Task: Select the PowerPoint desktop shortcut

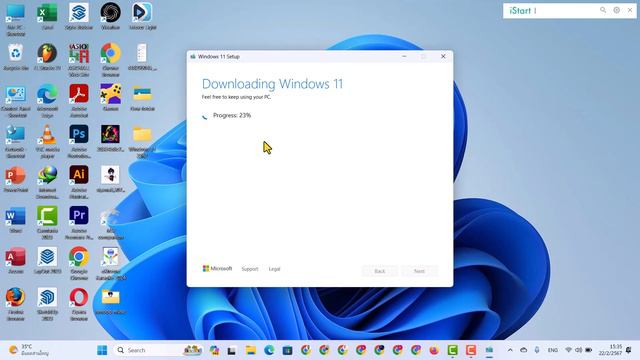Action: 16,180
